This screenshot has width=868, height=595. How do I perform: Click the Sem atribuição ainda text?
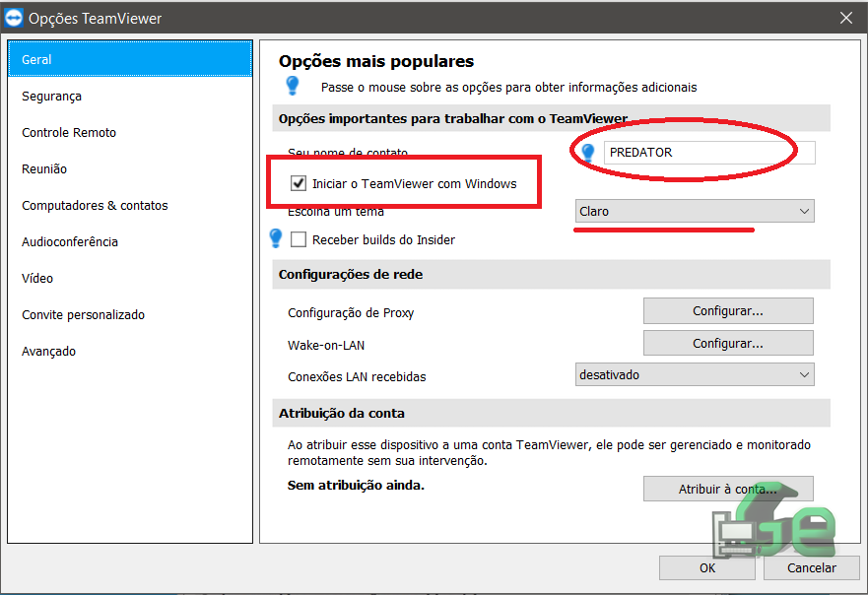click(356, 486)
